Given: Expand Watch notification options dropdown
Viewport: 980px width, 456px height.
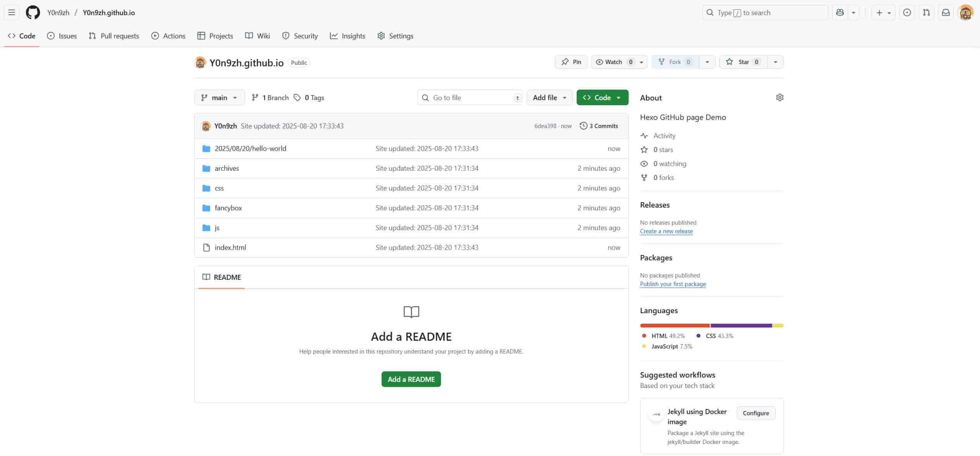Looking at the screenshot, I should 641,62.
